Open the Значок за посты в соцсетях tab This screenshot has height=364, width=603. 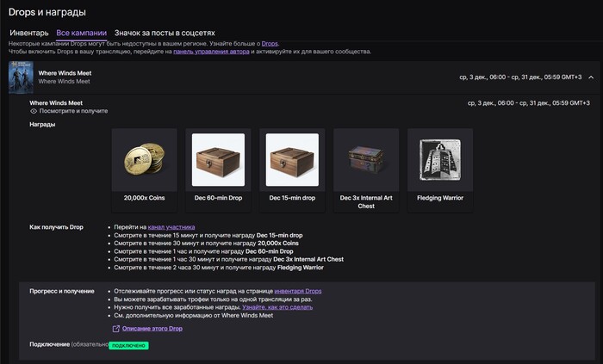tap(165, 33)
